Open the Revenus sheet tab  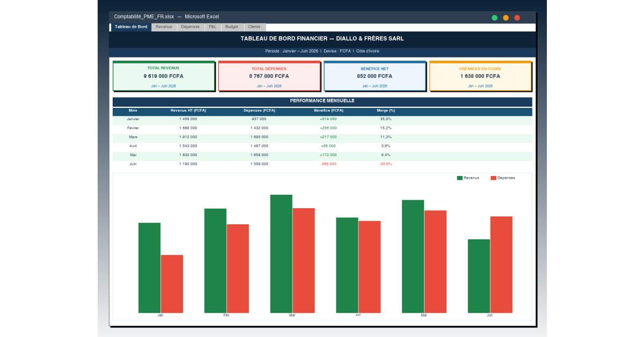pos(164,27)
